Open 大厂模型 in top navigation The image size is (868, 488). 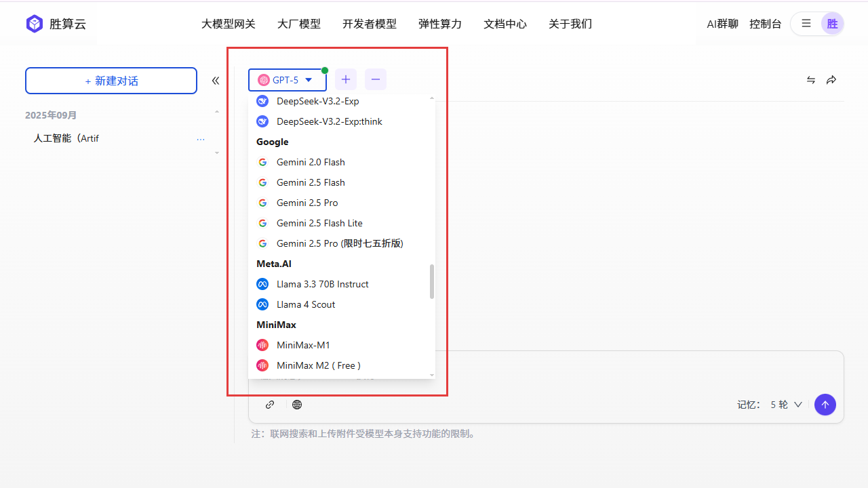299,24
